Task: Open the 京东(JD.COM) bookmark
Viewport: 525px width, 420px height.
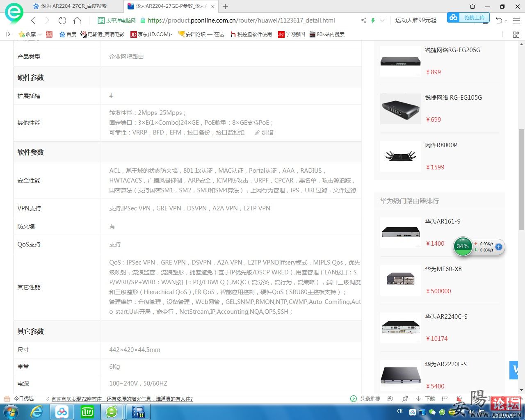Action: pos(151,34)
